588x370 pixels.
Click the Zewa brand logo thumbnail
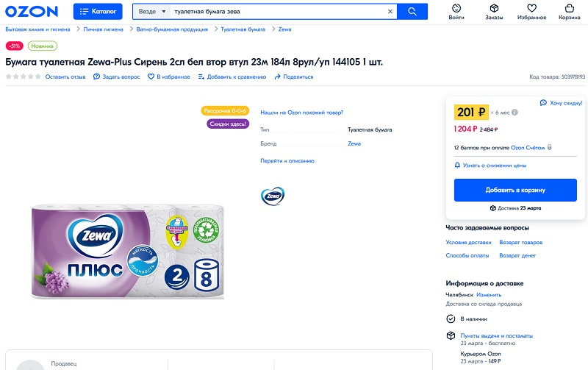pyautogui.click(x=273, y=196)
